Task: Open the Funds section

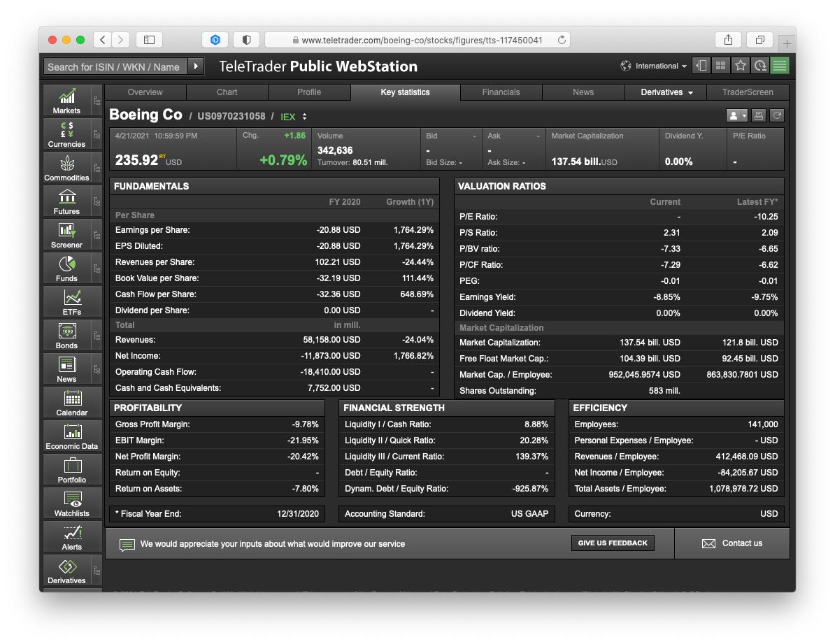Action: click(x=67, y=269)
